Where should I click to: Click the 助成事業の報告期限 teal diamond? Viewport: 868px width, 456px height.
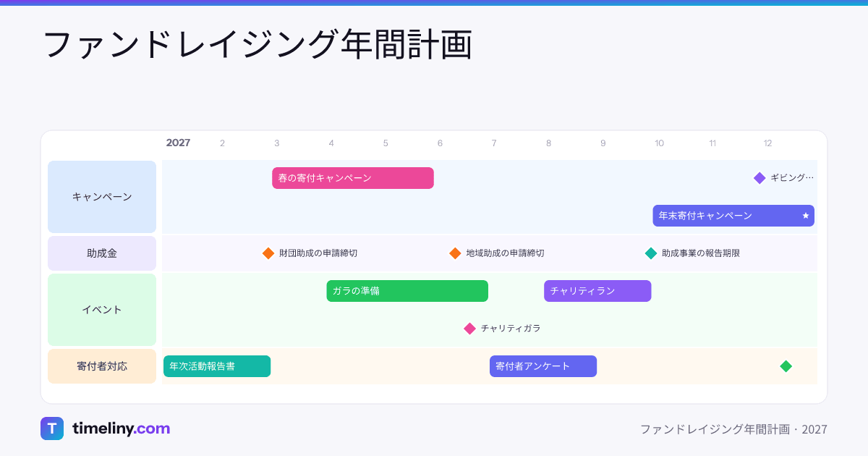pos(651,253)
